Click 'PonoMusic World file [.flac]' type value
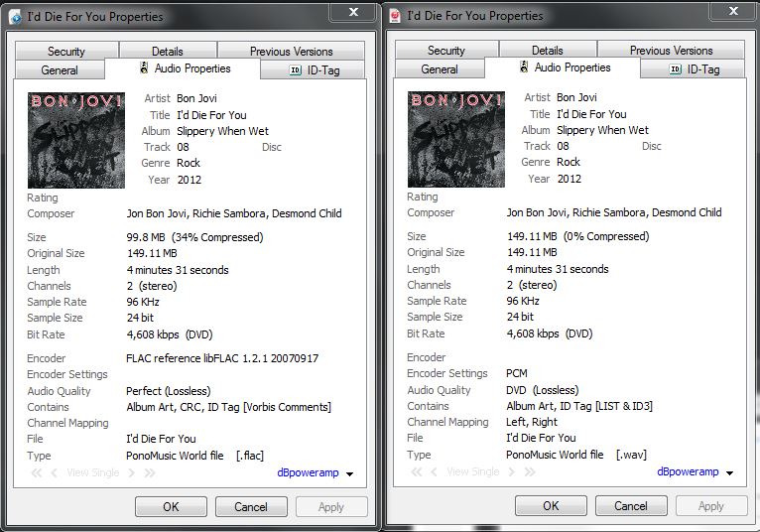 pos(194,456)
